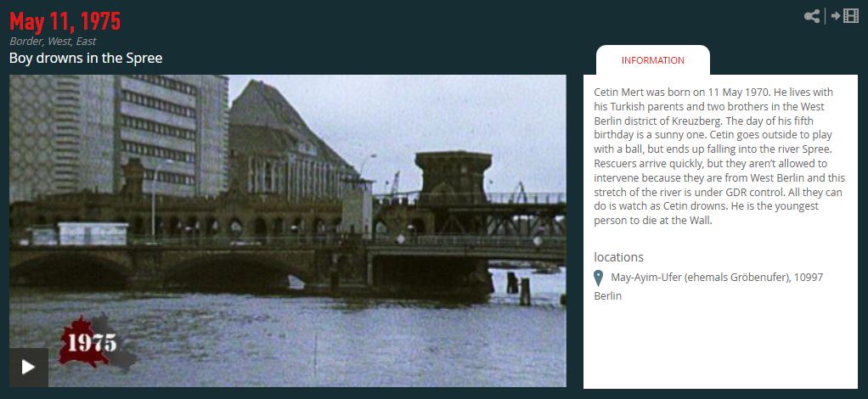The height and width of the screenshot is (399, 868).
Task: Click the share icon in the header
Action: coord(812,16)
